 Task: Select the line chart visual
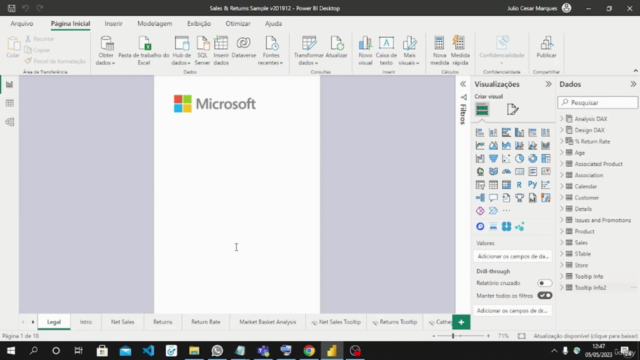tap(480, 145)
